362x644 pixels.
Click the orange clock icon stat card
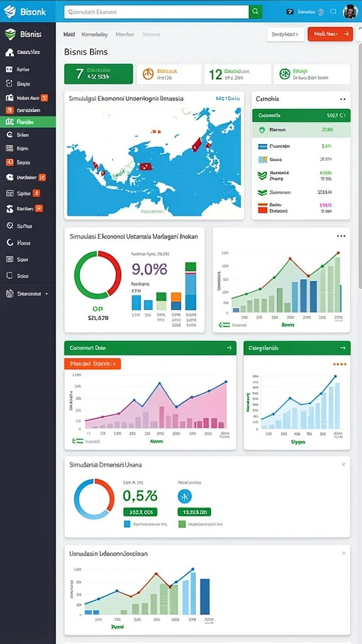[168, 74]
